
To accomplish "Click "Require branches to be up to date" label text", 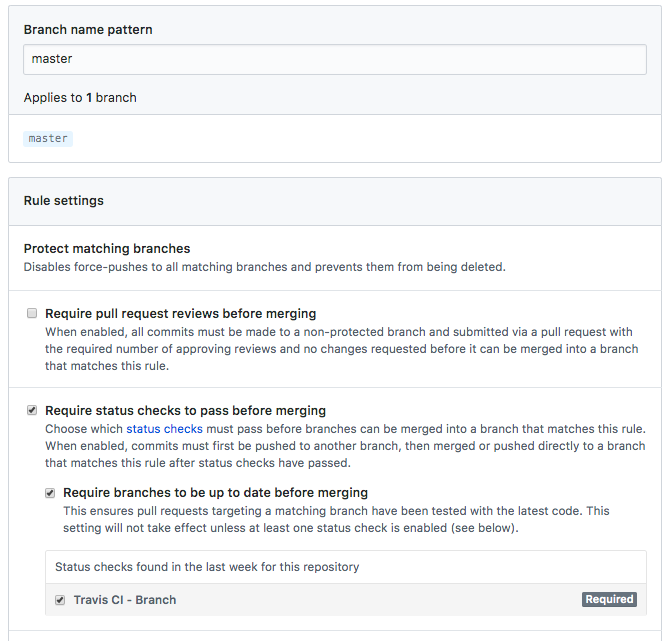I will click(215, 493).
